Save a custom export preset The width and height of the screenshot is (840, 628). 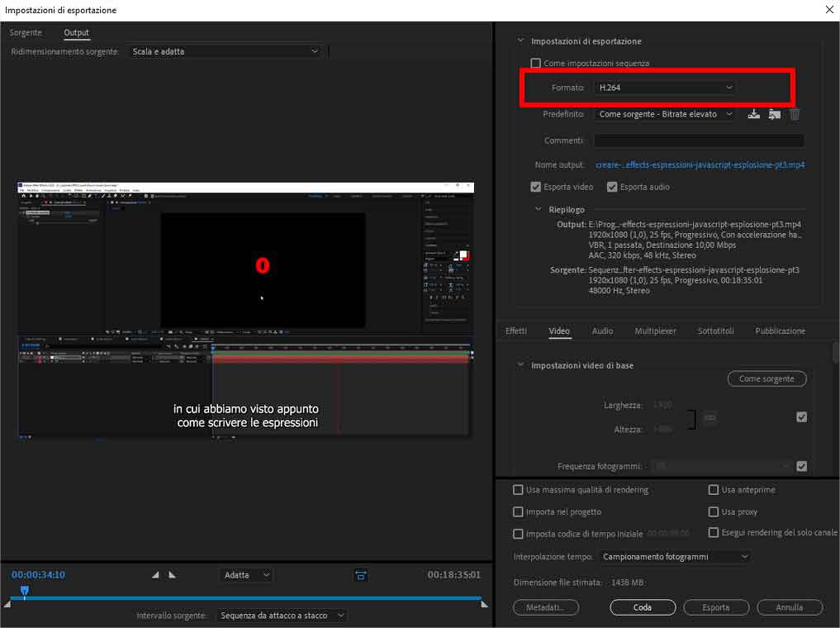[752, 114]
